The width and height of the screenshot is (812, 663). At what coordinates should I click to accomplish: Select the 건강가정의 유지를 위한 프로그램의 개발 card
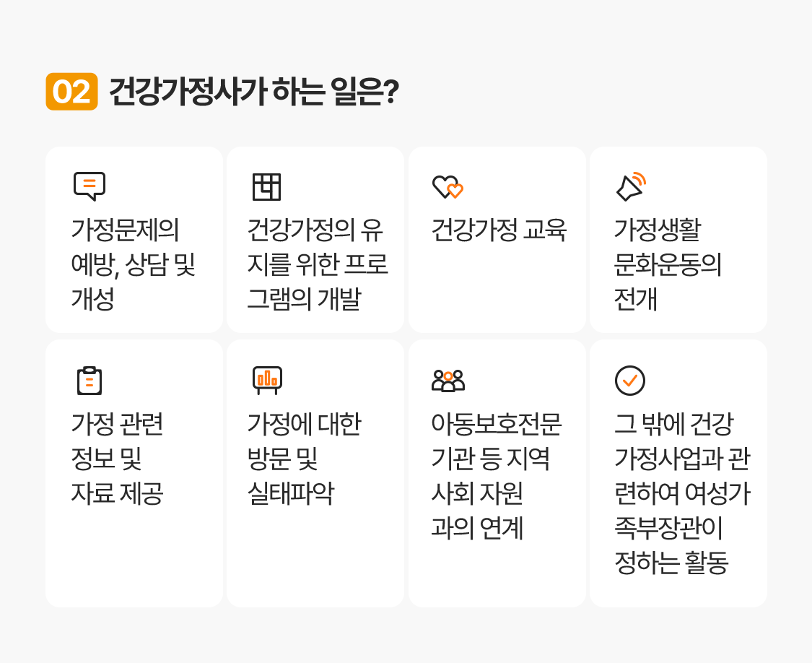pyautogui.click(x=315, y=240)
